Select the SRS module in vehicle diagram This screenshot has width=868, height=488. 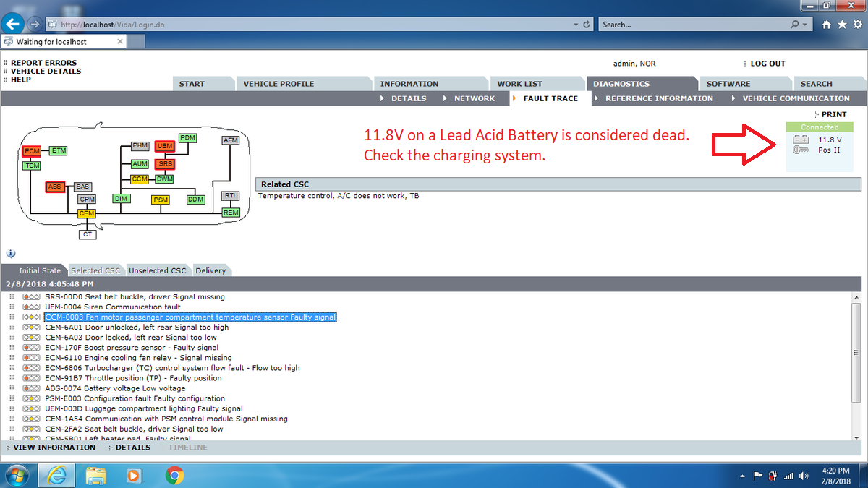point(165,164)
